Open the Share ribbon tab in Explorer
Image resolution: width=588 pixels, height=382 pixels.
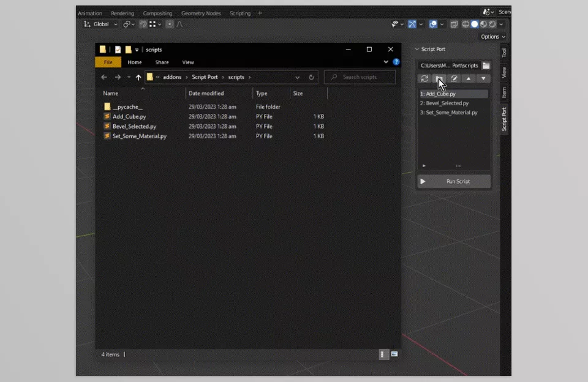click(x=162, y=62)
